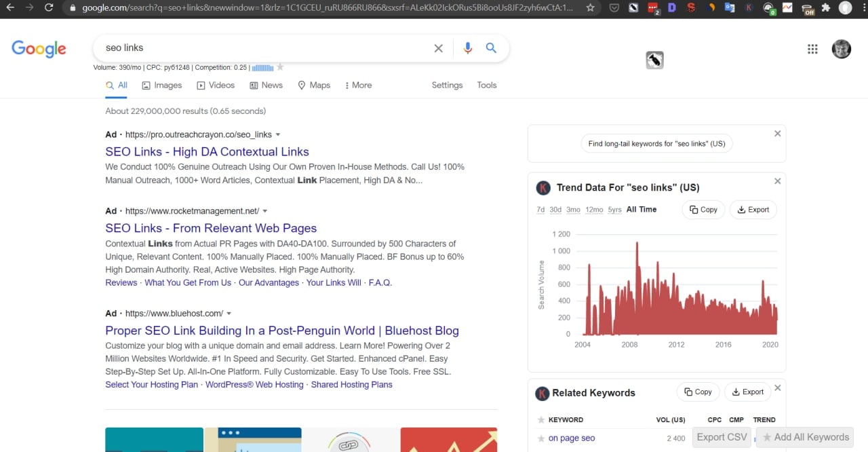Switch to the Images tab
Screen dimensions: 868x452
pyautogui.click(x=161, y=85)
